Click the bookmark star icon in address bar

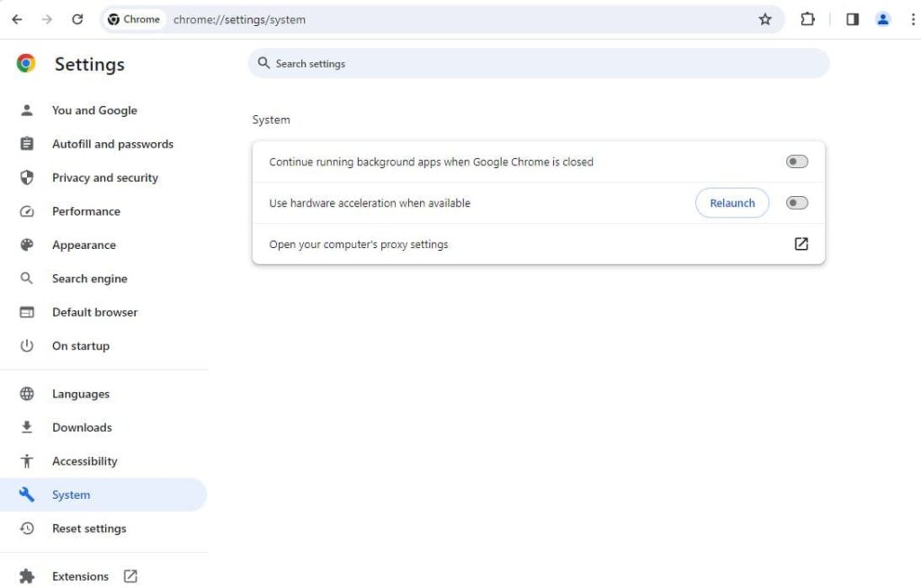(x=765, y=19)
